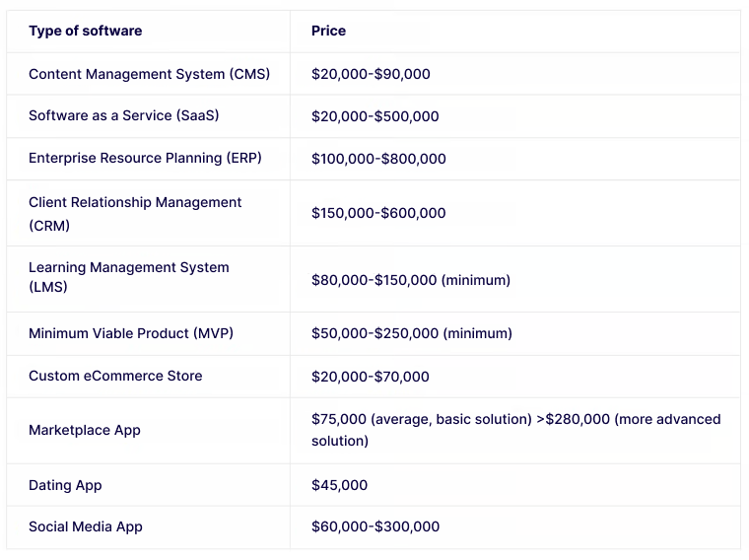This screenshot has height=560, width=749.
Task: Click the $50,000-$250,000 (minimum) price value
Action: 411,333
